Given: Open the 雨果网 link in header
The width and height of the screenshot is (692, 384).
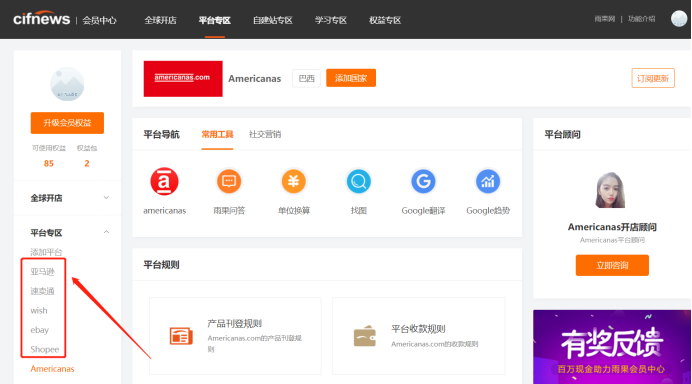Looking at the screenshot, I should (605, 19).
